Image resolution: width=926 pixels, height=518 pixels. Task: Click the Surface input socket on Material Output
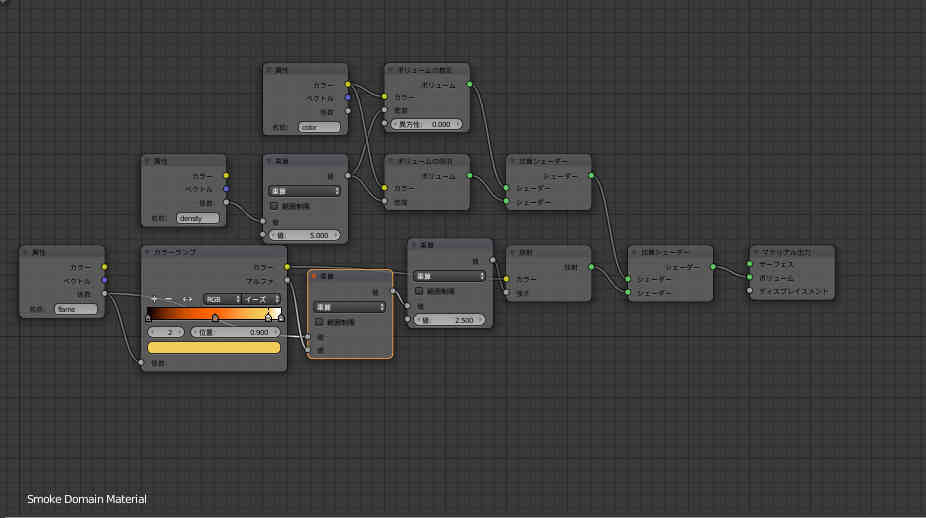point(748,267)
